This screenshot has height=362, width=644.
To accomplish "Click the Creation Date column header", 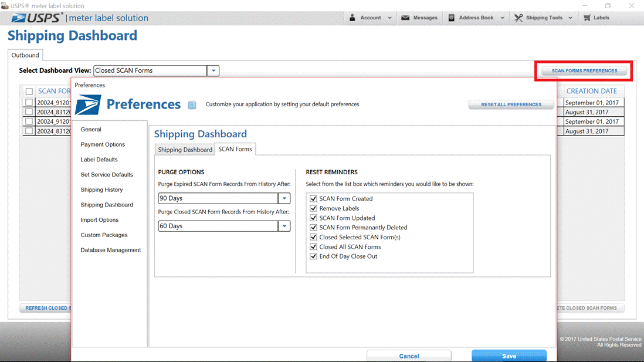I will (591, 91).
